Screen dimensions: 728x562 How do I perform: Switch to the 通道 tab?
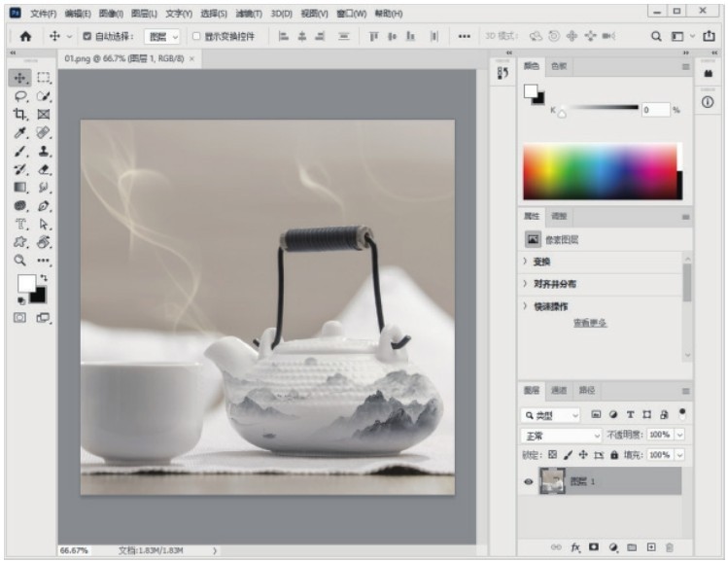[559, 390]
